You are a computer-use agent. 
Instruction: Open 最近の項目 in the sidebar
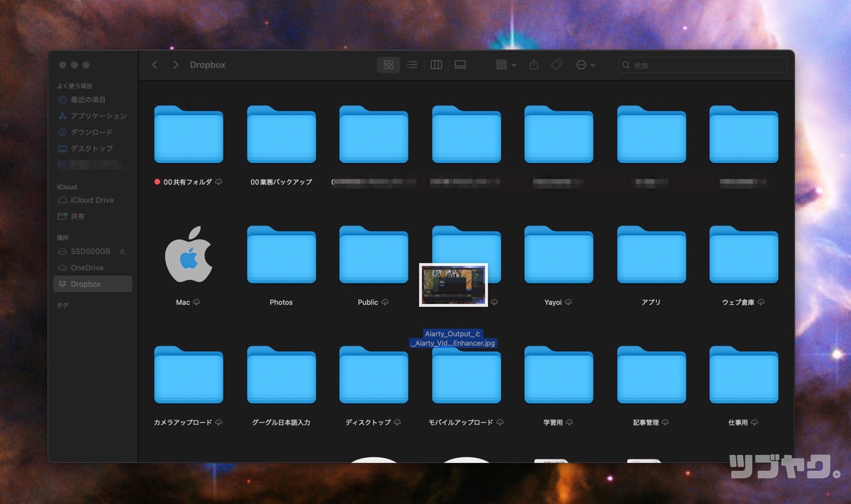pos(88,100)
